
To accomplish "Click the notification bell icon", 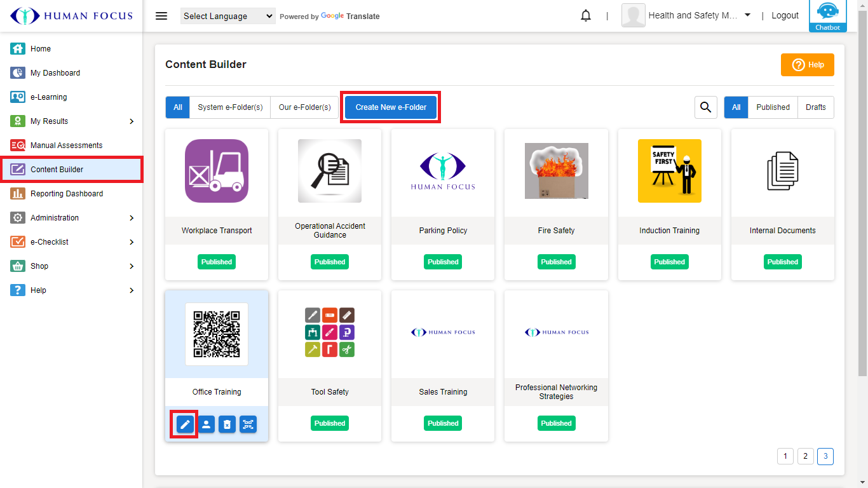I will (586, 16).
